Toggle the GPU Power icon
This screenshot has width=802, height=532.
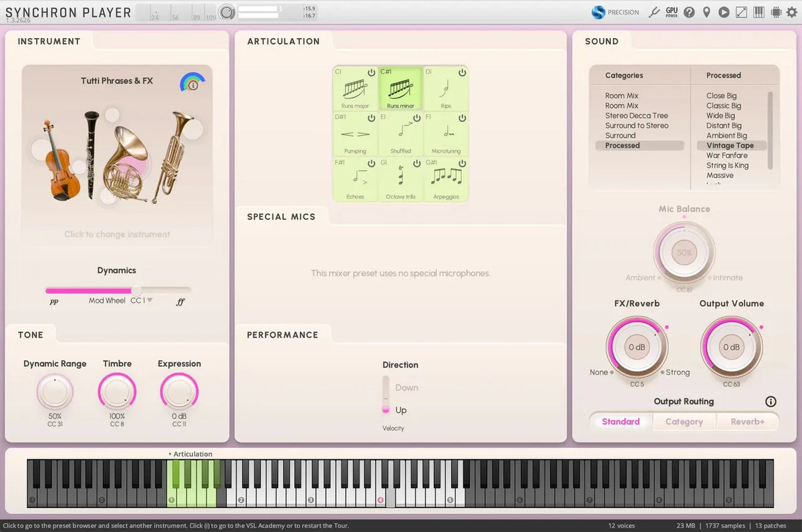click(672, 12)
